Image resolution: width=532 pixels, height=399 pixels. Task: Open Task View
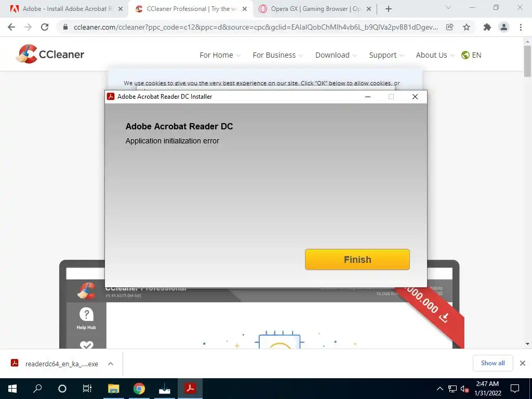pyautogui.click(x=87, y=389)
